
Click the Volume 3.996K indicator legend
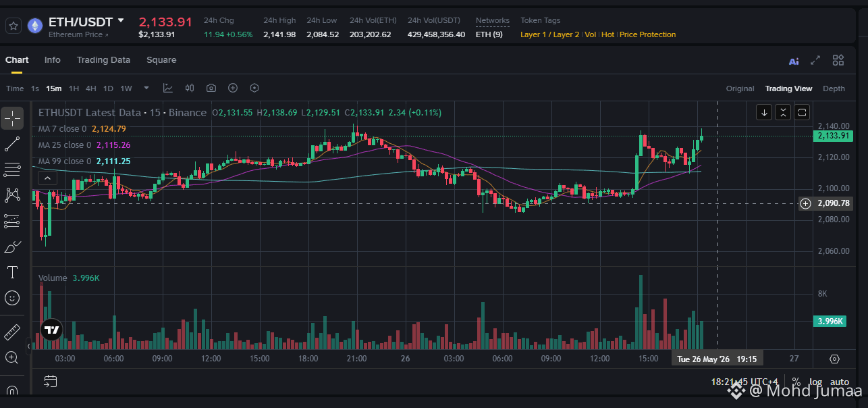click(x=69, y=278)
